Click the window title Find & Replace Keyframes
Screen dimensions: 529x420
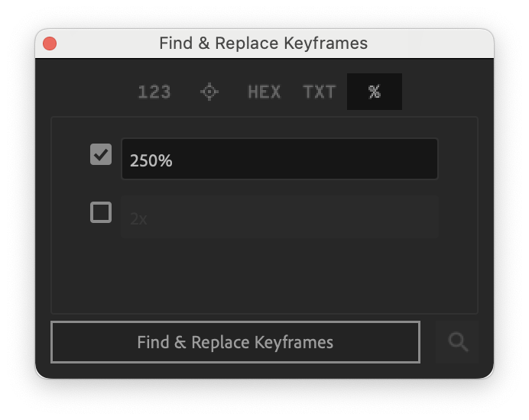(x=264, y=44)
